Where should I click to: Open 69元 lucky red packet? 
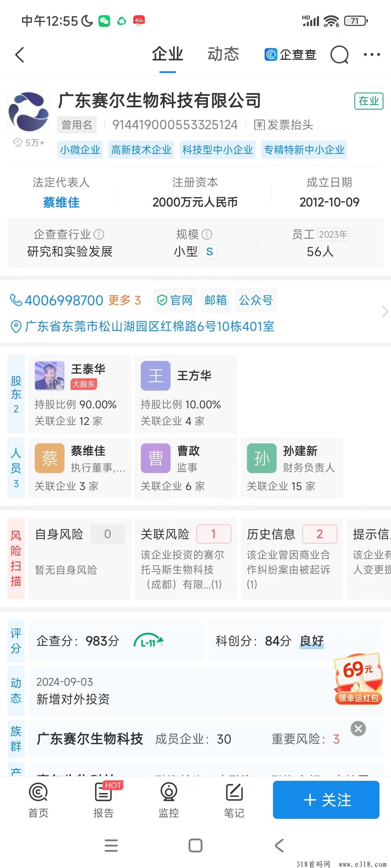click(x=358, y=678)
